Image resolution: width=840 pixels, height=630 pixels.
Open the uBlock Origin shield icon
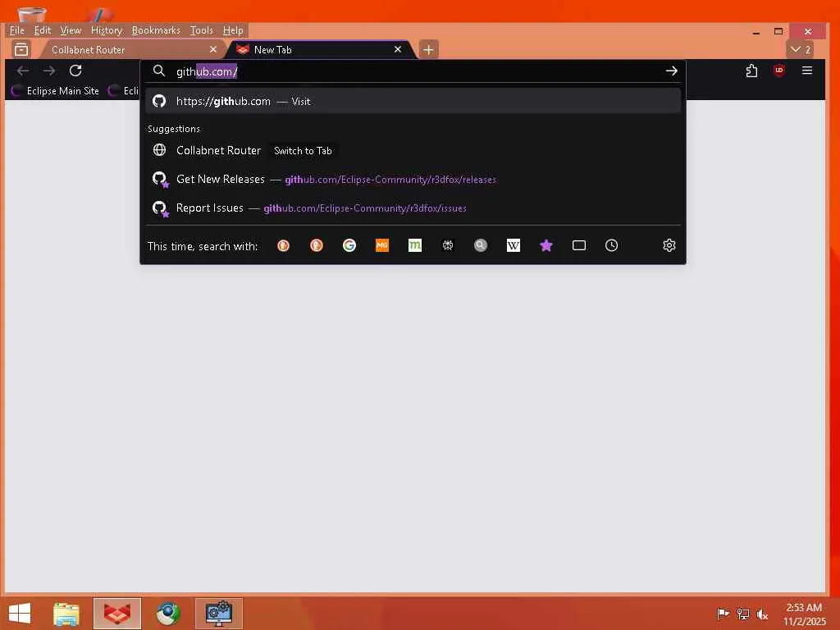(x=779, y=71)
